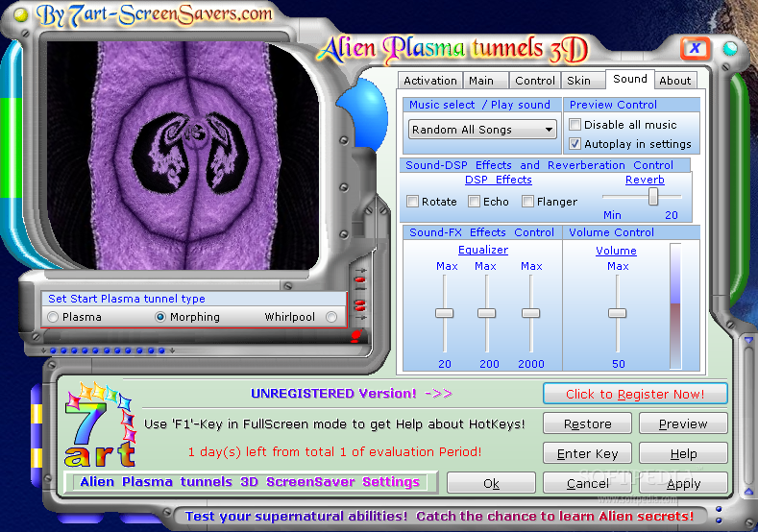Click the yellow orb at the top-left corner
Image resolution: width=758 pixels, height=532 pixels.
click(x=21, y=15)
